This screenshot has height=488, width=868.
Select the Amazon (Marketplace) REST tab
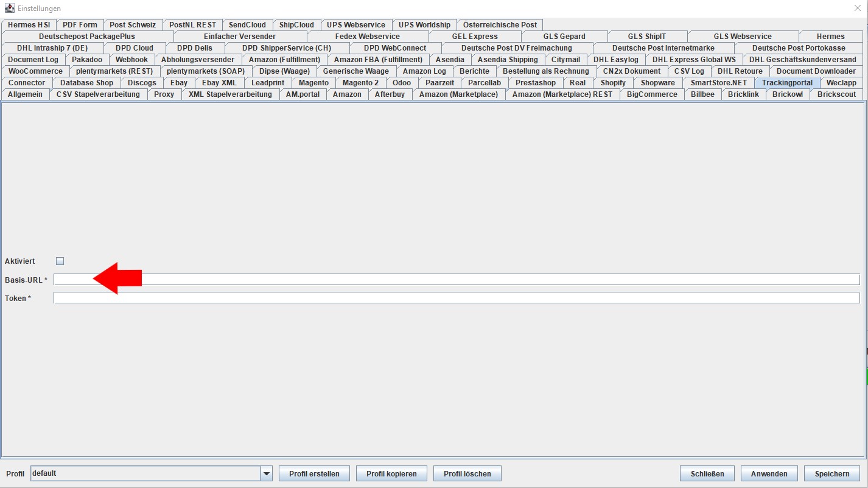tap(562, 94)
